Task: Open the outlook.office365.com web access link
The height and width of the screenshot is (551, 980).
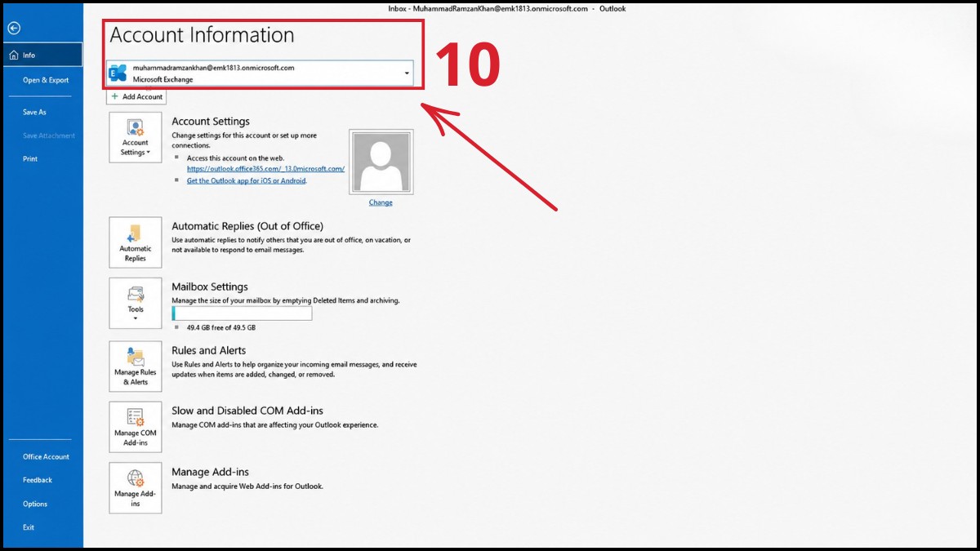Action: pyautogui.click(x=265, y=169)
